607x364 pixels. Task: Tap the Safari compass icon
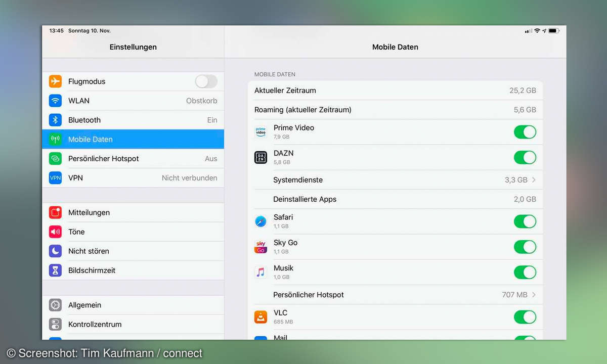(261, 221)
